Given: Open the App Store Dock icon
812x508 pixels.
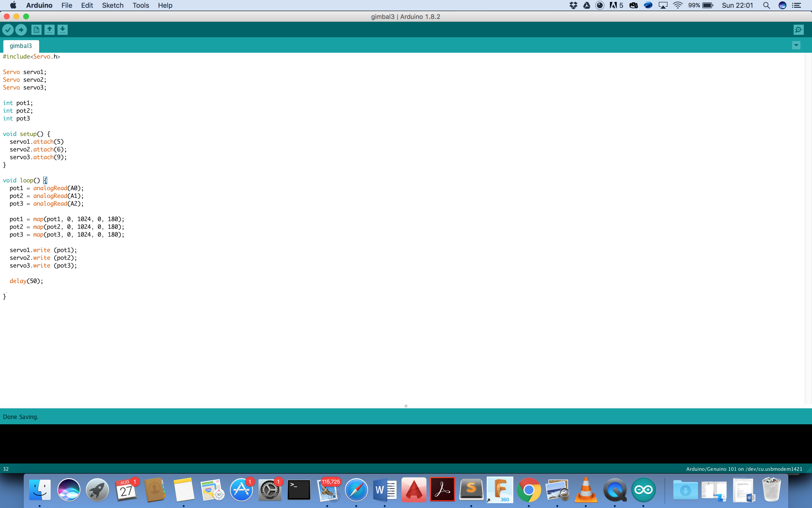Looking at the screenshot, I should 241,490.
